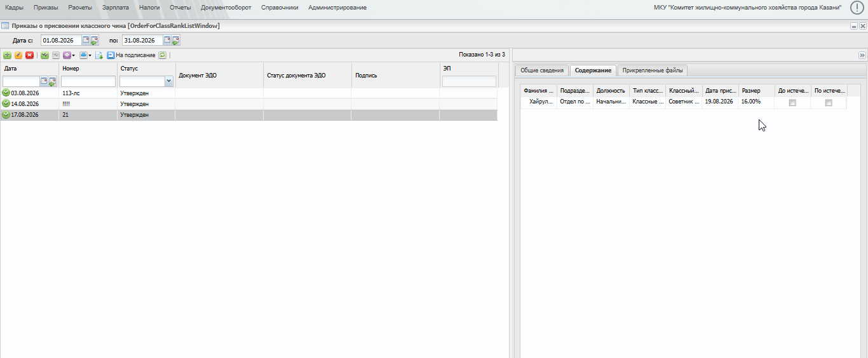Click the refresh list icon in toolbar
This screenshot has height=358, width=868.
[163, 55]
